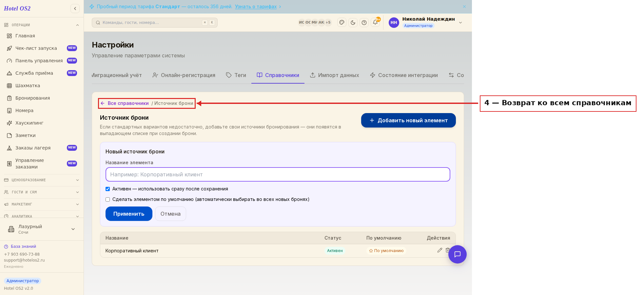Screen dimensions: 644x295
Task: Expand МАРКЕТИНГ section
Action: 42,204
